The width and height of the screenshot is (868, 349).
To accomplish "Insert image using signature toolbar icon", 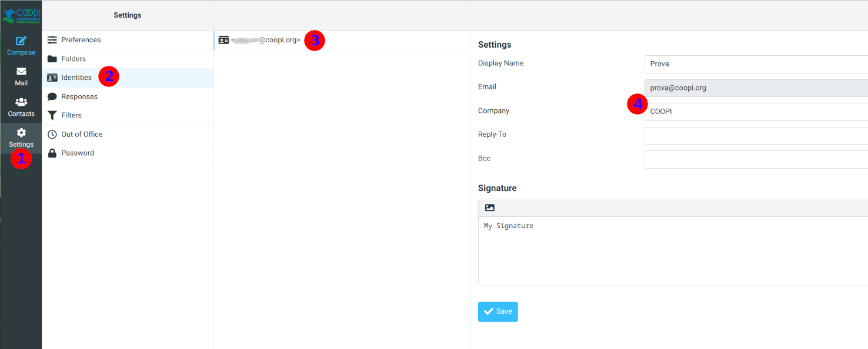I will pyautogui.click(x=490, y=207).
